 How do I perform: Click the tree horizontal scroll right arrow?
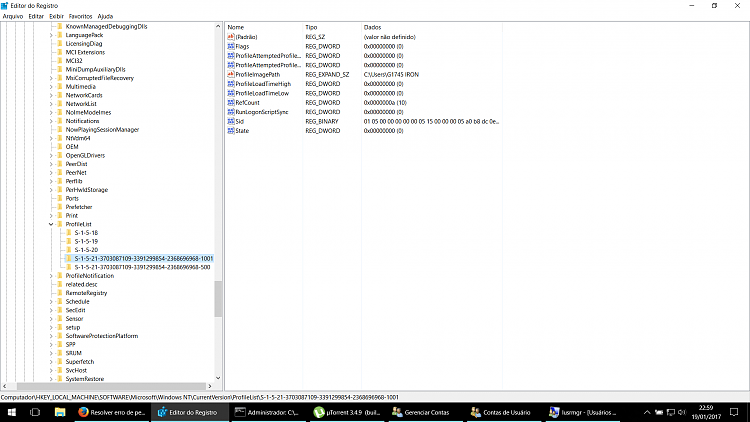210,386
